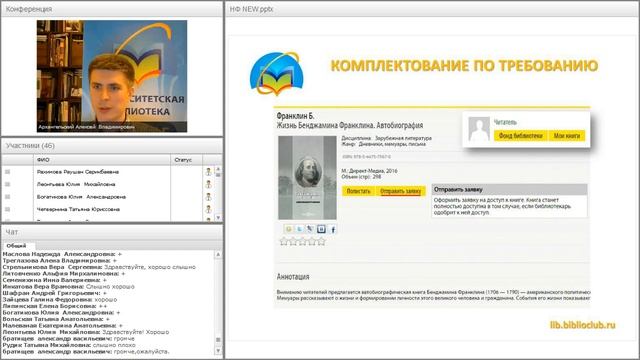Click chat message from Рудик Татьяна Михайловна
Viewport: 640px width, 360px height.
(69, 345)
